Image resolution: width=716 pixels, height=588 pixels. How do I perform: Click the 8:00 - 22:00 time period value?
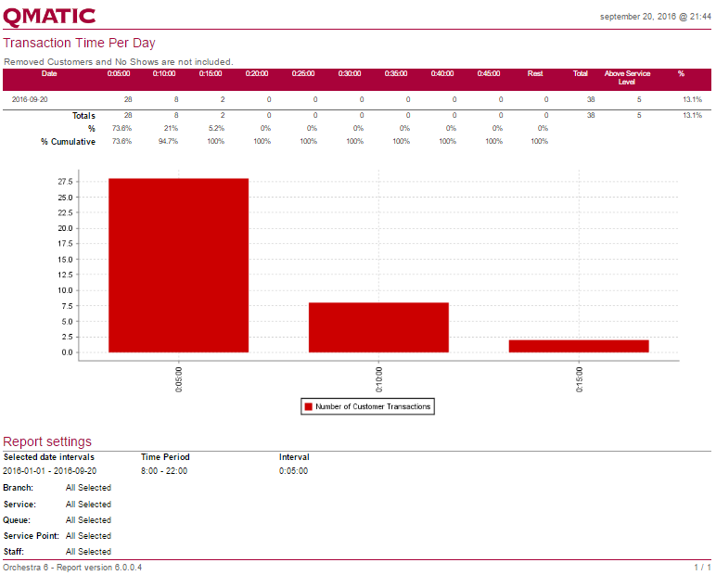coord(165,471)
